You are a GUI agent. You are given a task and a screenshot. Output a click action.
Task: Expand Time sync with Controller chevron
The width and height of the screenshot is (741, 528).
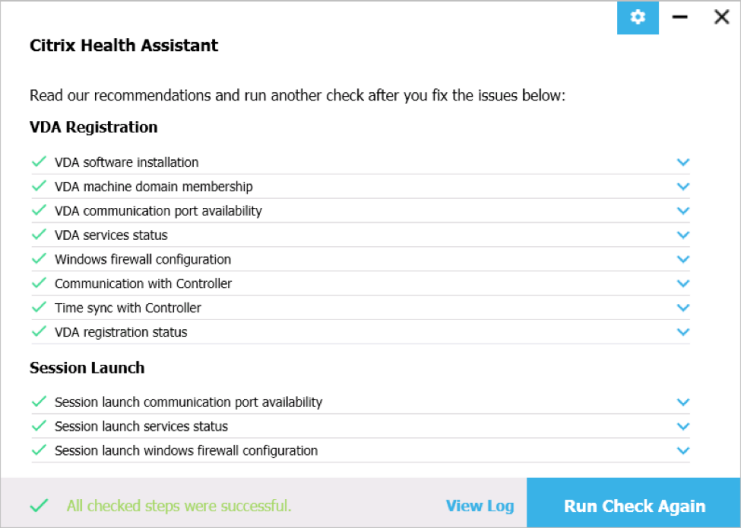click(x=683, y=308)
